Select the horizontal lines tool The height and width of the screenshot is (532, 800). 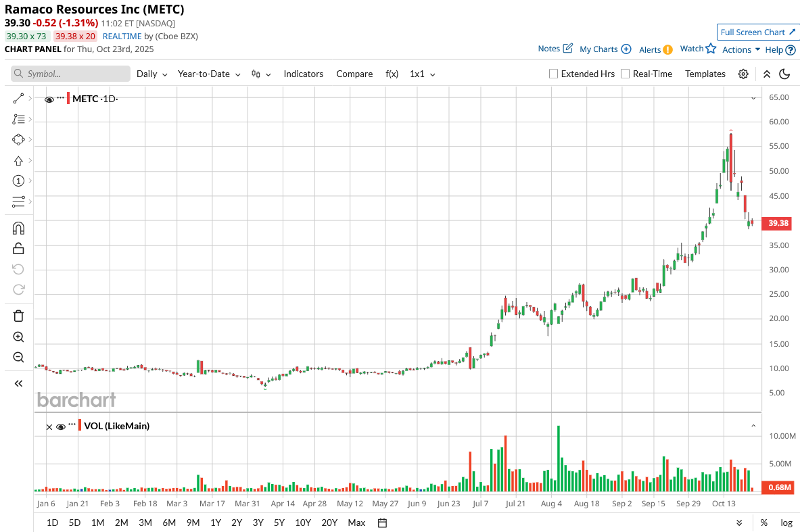coord(18,202)
